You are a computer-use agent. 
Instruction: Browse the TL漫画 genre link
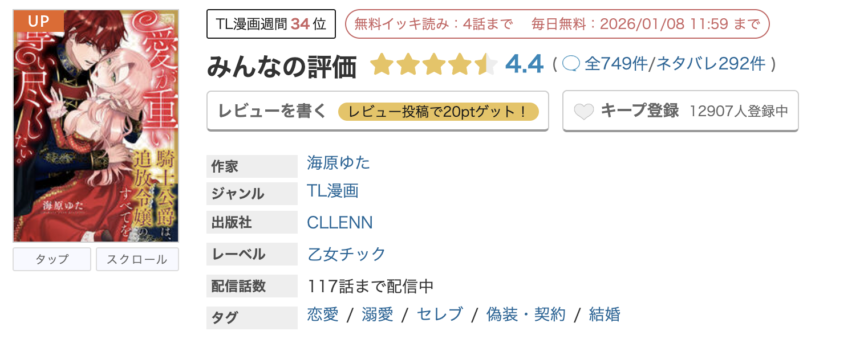pos(332,191)
